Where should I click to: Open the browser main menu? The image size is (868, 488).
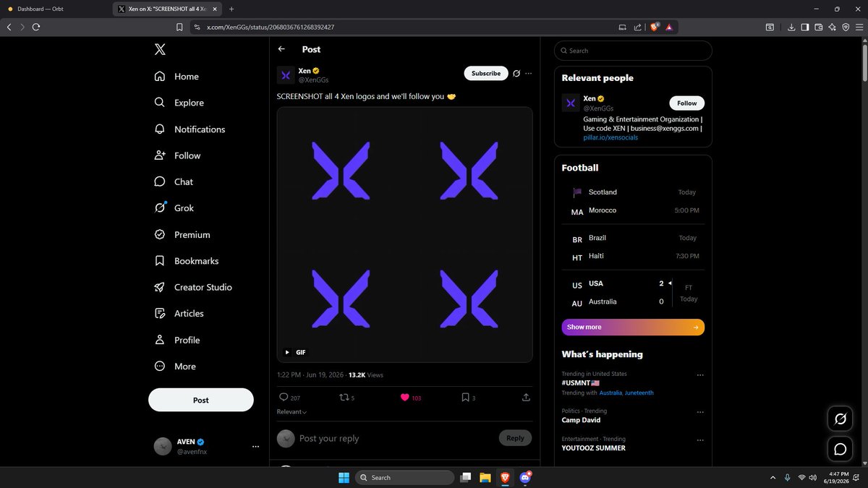[859, 27]
